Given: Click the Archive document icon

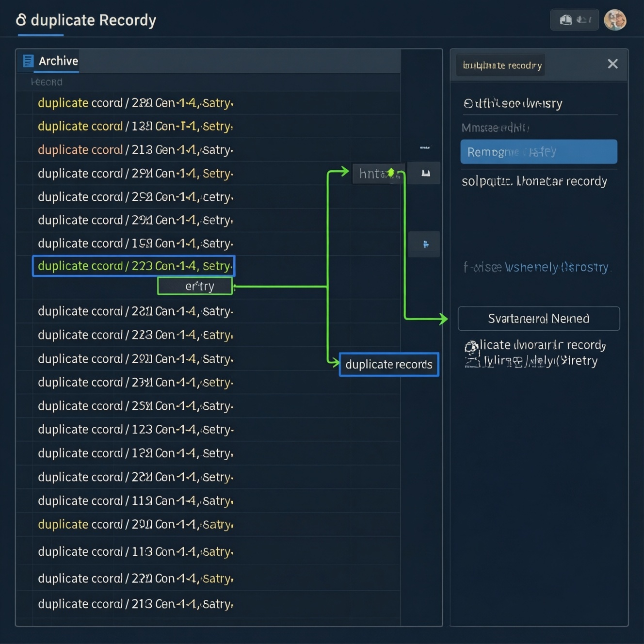Looking at the screenshot, I should point(28,61).
